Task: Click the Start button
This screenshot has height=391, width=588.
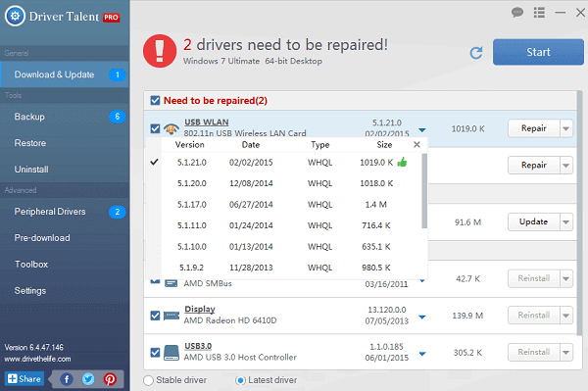Action: (538, 52)
